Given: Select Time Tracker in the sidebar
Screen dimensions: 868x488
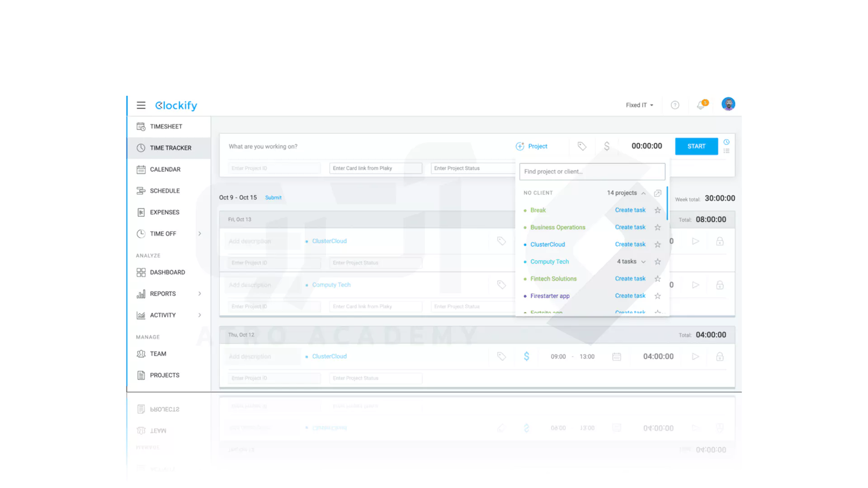Looking at the screenshot, I should click(x=169, y=148).
